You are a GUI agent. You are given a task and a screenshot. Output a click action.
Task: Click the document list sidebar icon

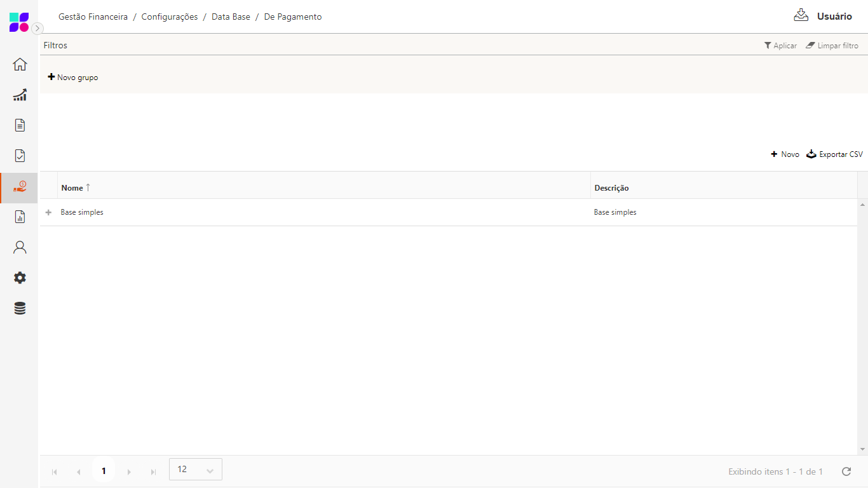point(20,125)
